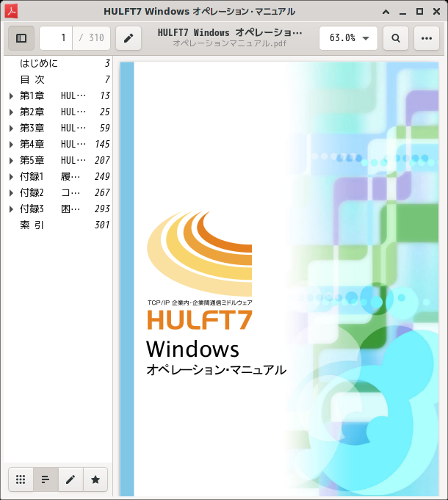This screenshot has height=500, width=448.
Task: Expand the 付録2 outline entry
Action: (11, 192)
